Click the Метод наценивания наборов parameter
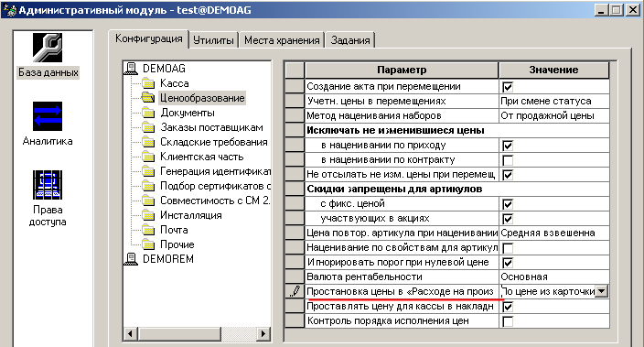The image size is (644, 347). (402, 116)
